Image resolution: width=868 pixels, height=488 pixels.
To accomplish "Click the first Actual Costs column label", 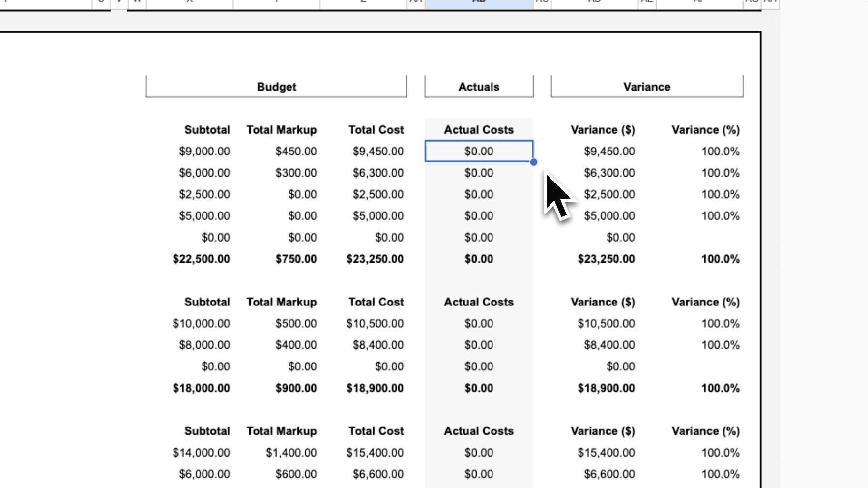I will (x=478, y=129).
